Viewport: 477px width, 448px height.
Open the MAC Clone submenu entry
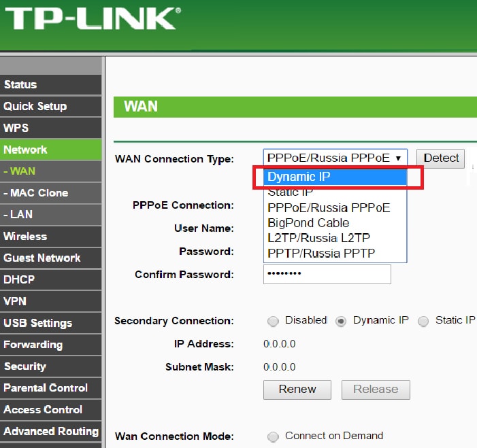point(50,193)
